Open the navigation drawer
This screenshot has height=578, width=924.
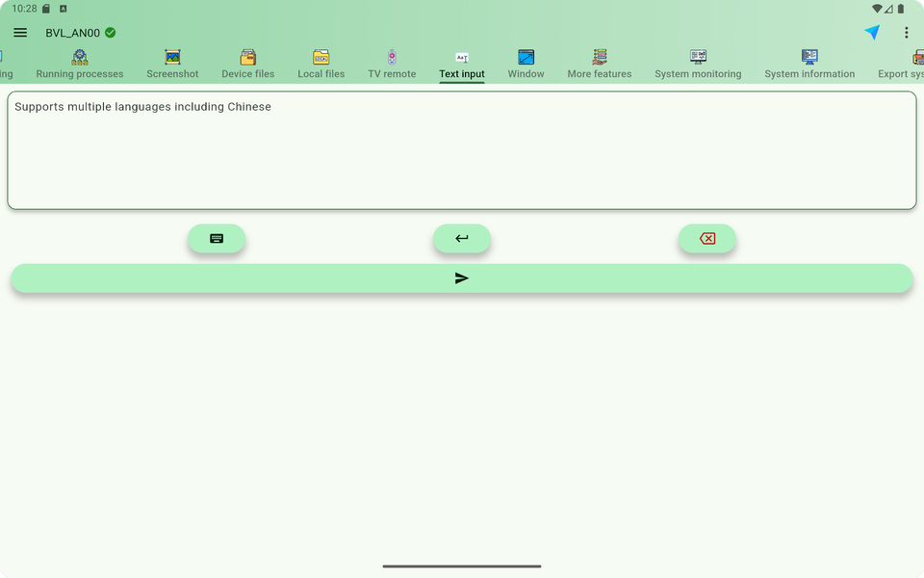(x=20, y=32)
